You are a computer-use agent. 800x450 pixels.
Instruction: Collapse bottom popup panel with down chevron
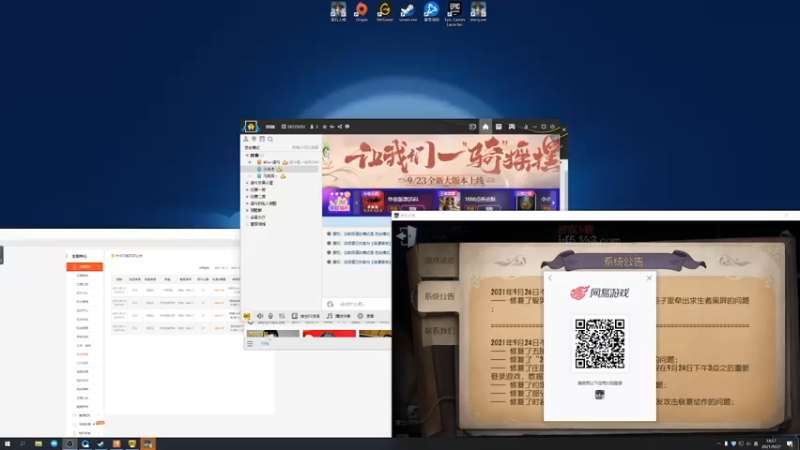click(x=251, y=323)
